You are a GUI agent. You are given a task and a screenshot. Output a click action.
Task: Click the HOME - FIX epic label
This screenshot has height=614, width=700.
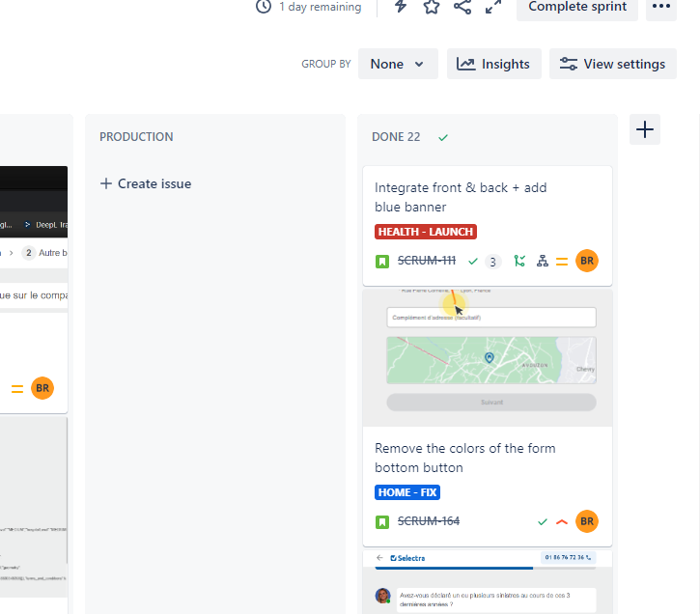(x=407, y=492)
